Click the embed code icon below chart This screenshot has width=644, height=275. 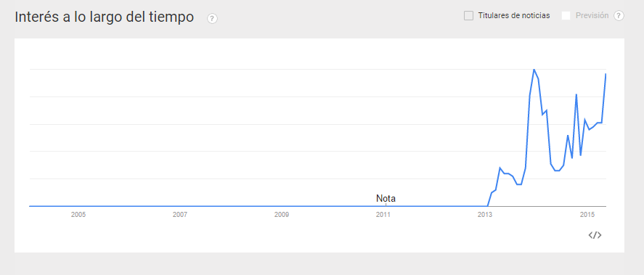pos(595,235)
